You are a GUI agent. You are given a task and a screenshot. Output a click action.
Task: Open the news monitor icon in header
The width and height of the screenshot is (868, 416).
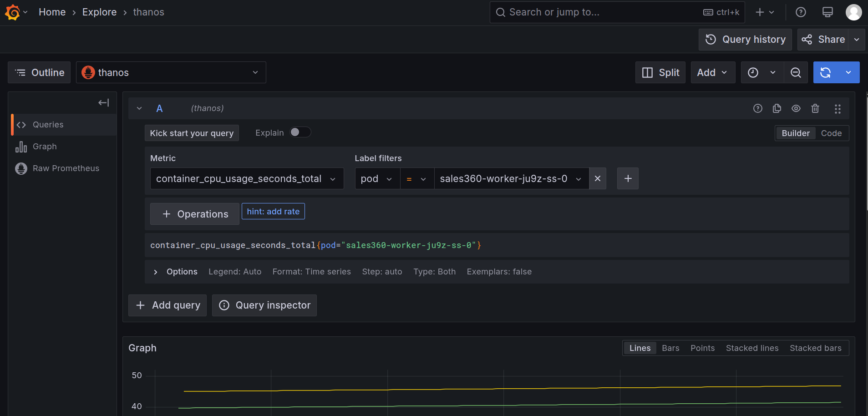point(827,12)
